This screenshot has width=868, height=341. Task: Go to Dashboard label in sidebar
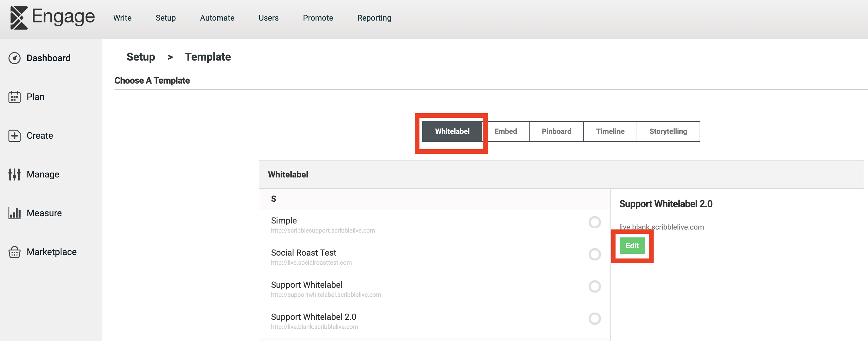[48, 58]
